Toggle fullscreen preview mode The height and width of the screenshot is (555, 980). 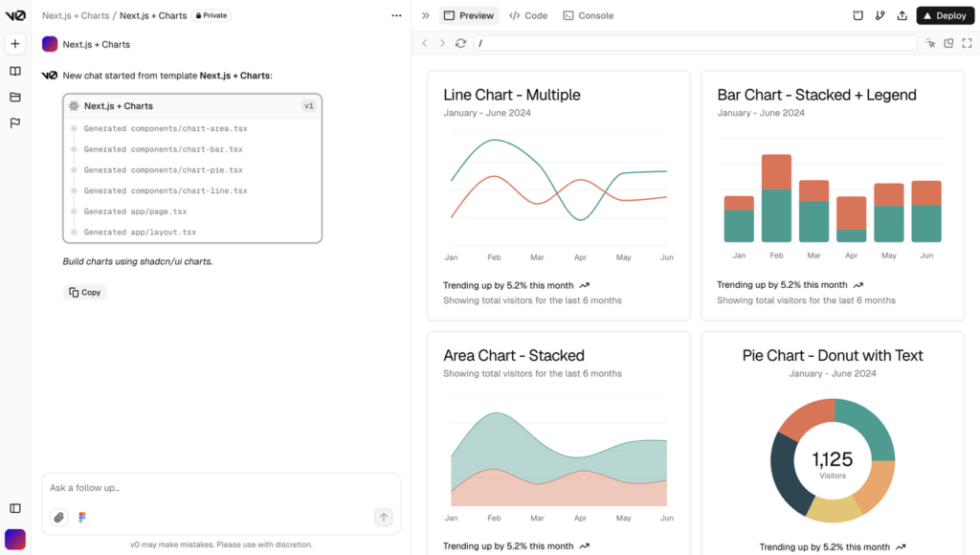(x=967, y=43)
